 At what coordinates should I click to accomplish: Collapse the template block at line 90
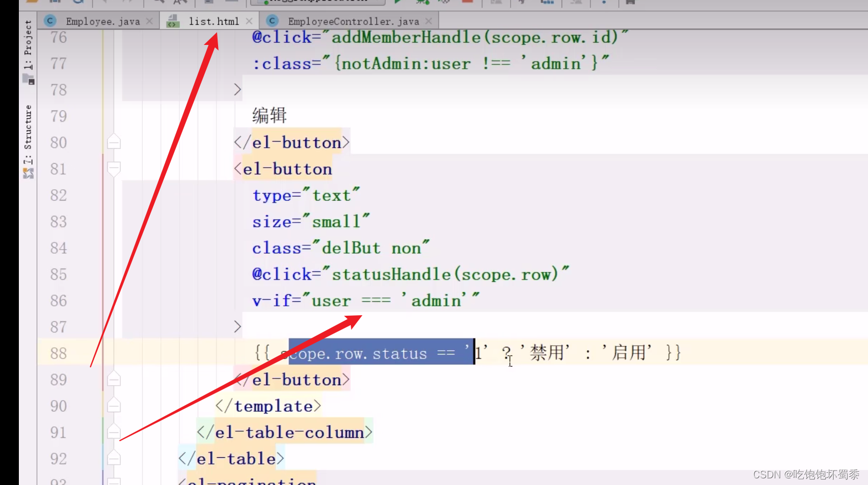114,406
